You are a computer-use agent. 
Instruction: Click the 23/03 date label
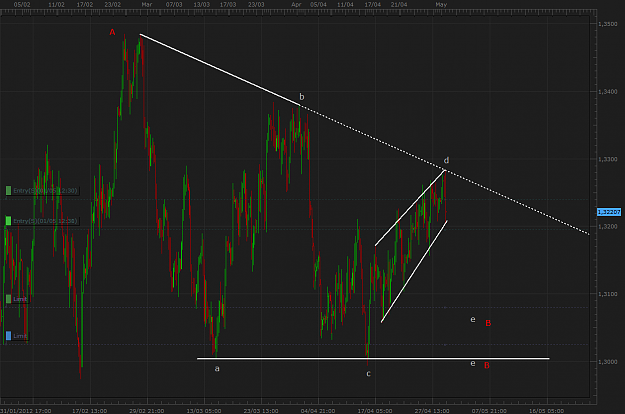tap(256, 5)
